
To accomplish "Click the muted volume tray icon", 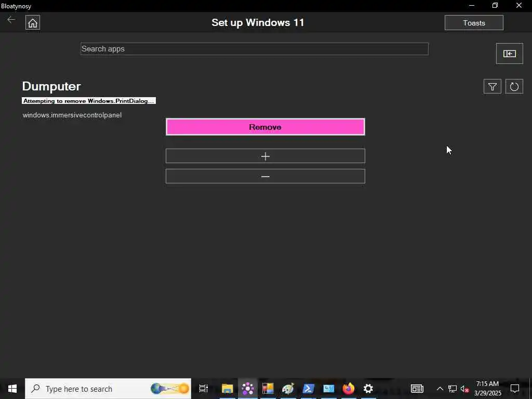I will (464, 389).
